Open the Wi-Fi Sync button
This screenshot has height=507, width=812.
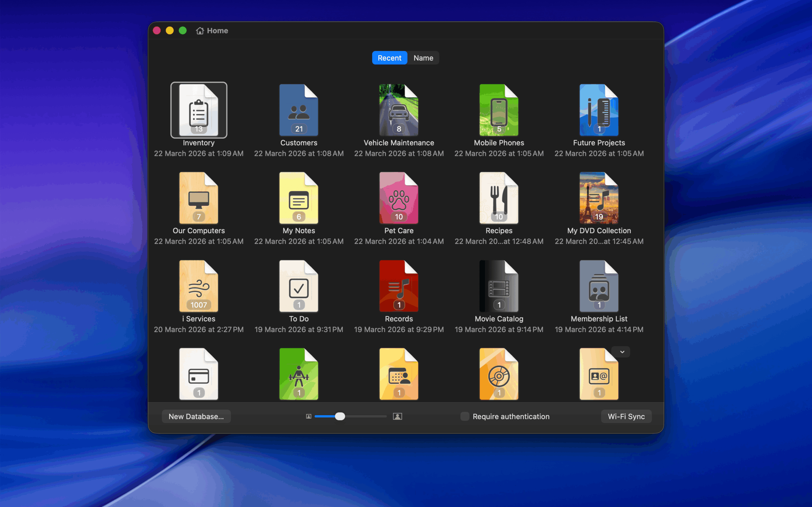pyautogui.click(x=626, y=416)
